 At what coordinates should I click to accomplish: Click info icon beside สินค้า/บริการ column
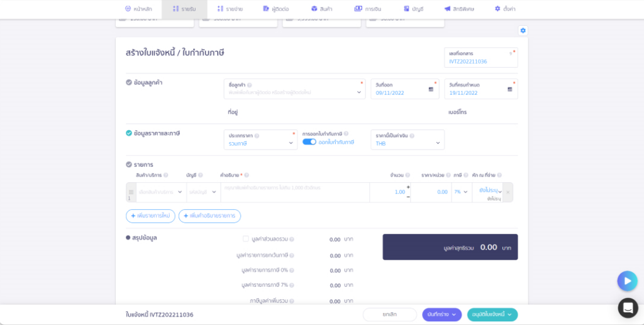[166, 175]
